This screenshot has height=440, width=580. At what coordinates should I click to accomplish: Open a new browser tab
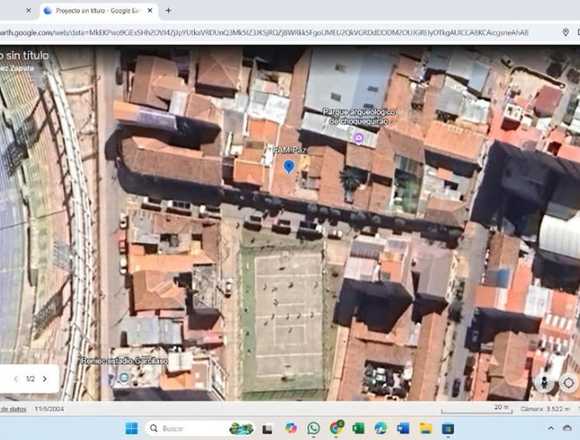(168, 11)
